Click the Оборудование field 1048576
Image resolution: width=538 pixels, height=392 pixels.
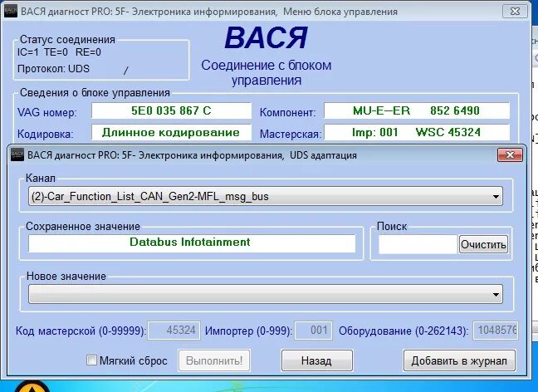click(496, 331)
